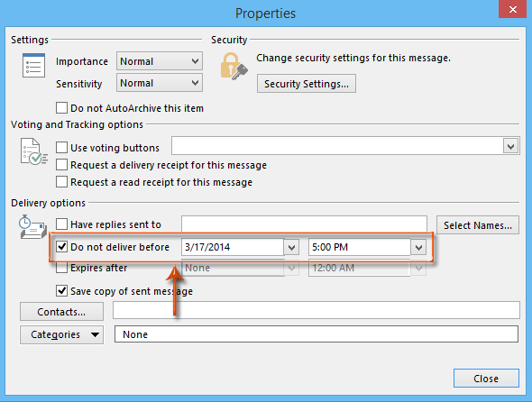The height and width of the screenshot is (402, 532).
Task: Open the 3/17/2014 delivery date picker arrow
Action: tap(291, 247)
